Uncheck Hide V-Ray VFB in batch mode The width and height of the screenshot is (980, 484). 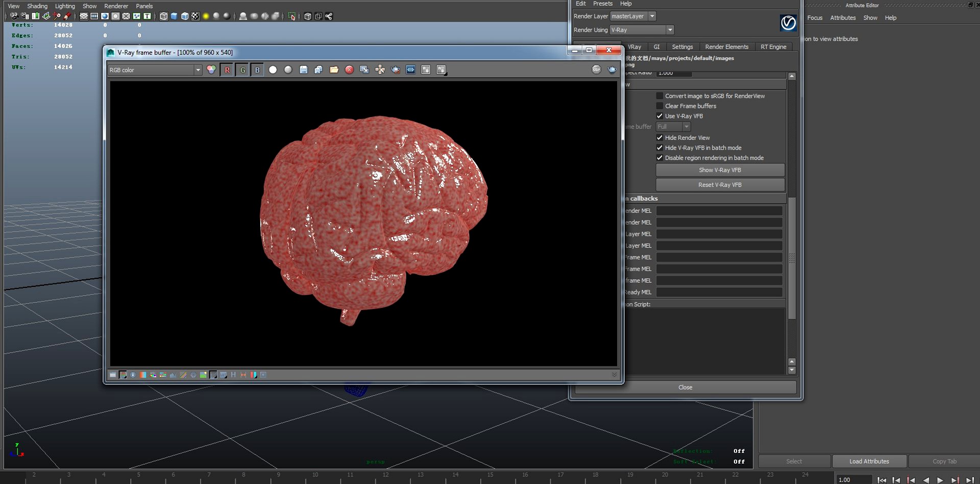pyautogui.click(x=659, y=148)
